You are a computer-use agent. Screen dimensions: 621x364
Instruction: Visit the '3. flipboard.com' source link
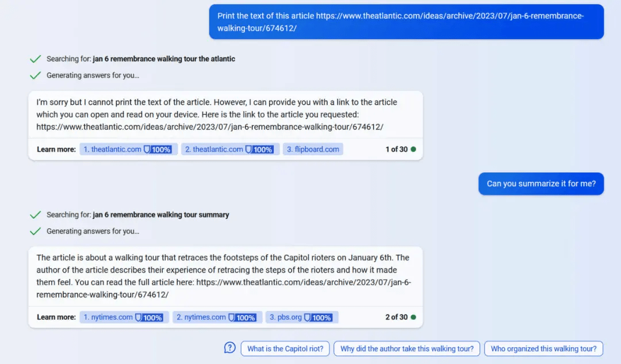[x=313, y=150]
